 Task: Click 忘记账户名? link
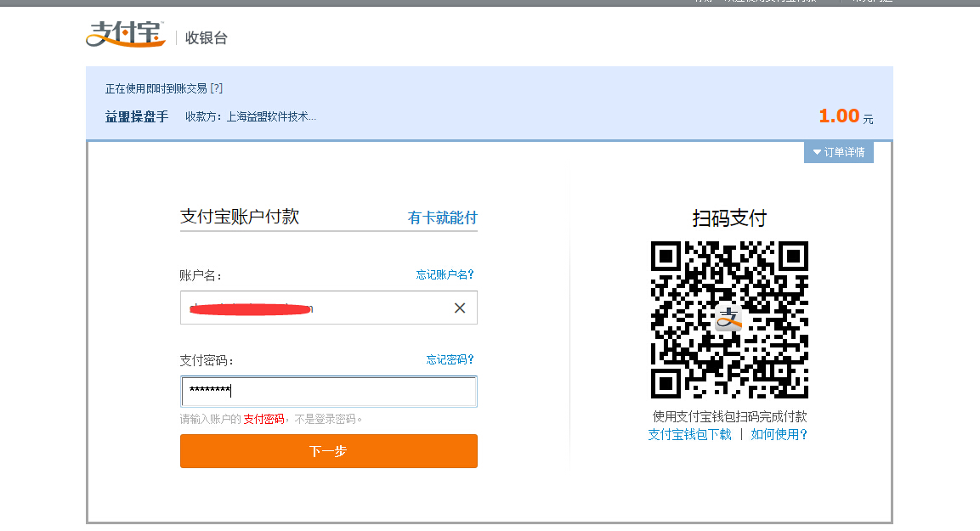click(x=445, y=274)
